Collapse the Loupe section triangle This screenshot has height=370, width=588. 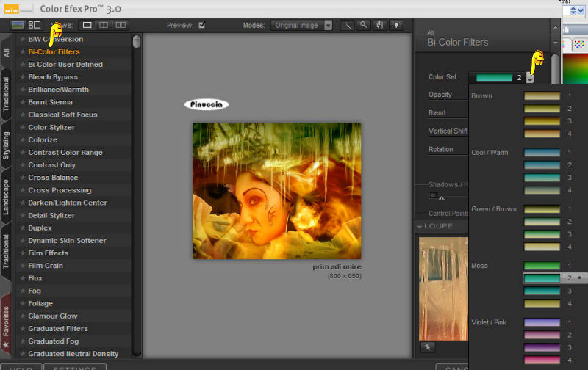coord(420,226)
